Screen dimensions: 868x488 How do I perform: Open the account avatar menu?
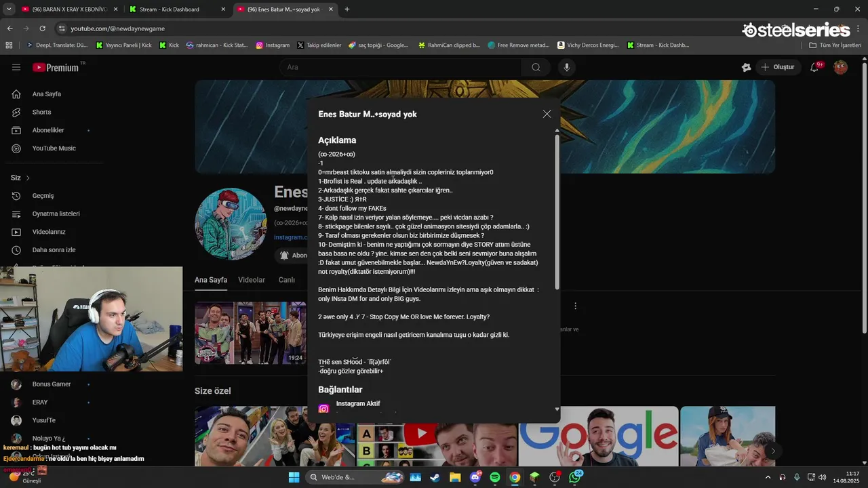[x=840, y=67]
